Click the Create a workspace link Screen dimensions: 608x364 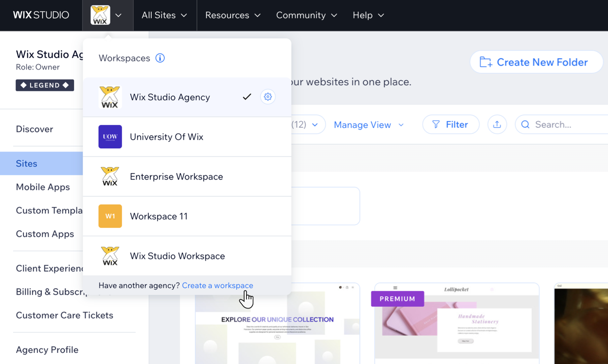[217, 285]
